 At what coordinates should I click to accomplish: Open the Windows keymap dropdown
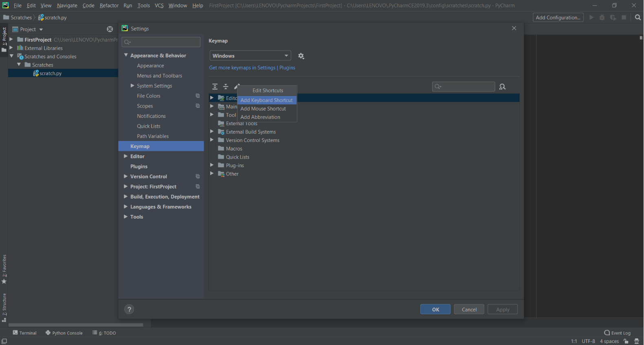click(250, 56)
